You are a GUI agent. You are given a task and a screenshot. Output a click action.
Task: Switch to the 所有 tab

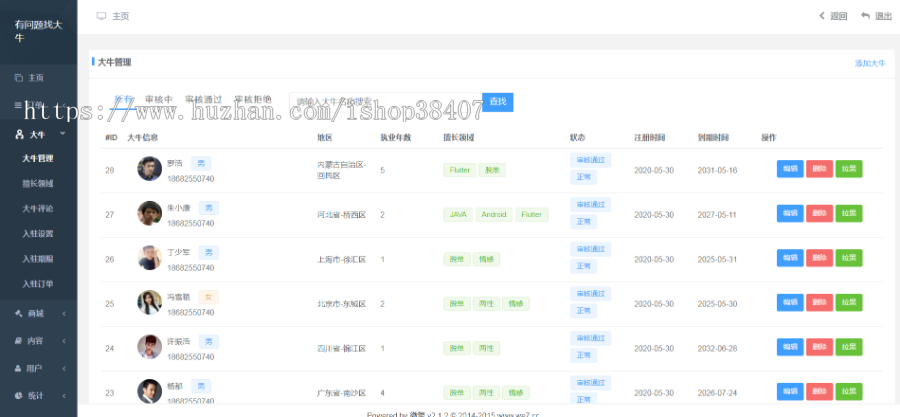click(x=123, y=99)
